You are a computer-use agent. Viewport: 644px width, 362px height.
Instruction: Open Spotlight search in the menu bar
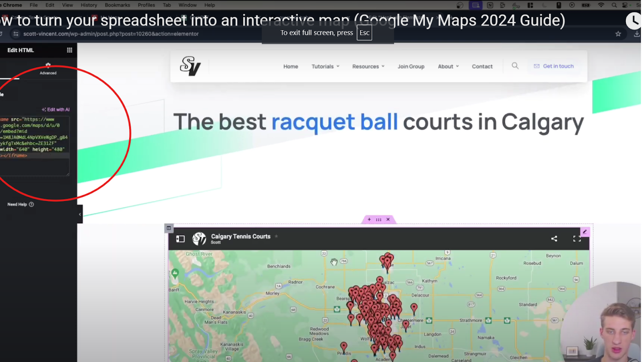pos(614,5)
